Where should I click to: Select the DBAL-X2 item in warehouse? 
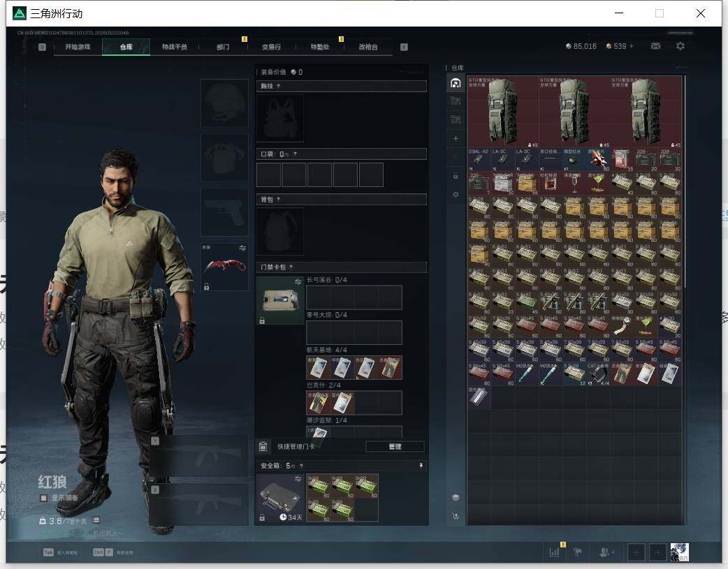(x=479, y=160)
